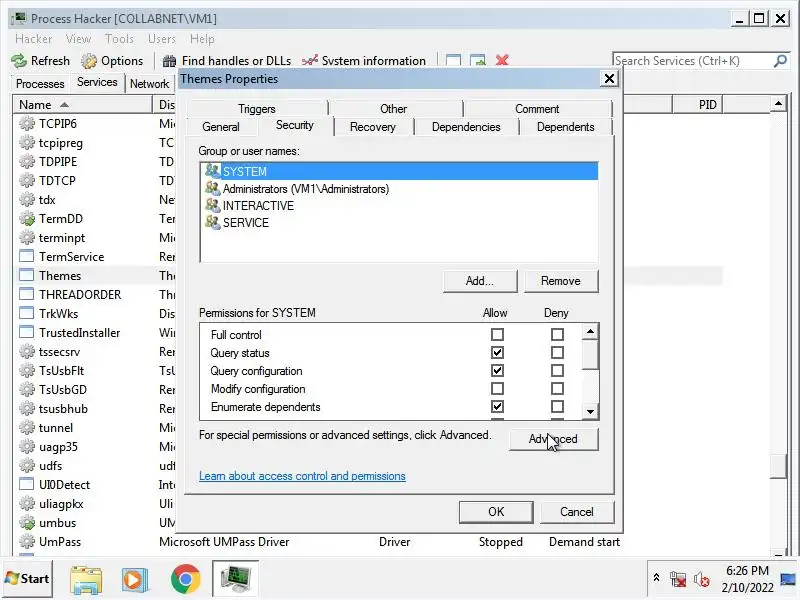
Task: Select the TCPIP6 service gear icon
Action: 27,123
